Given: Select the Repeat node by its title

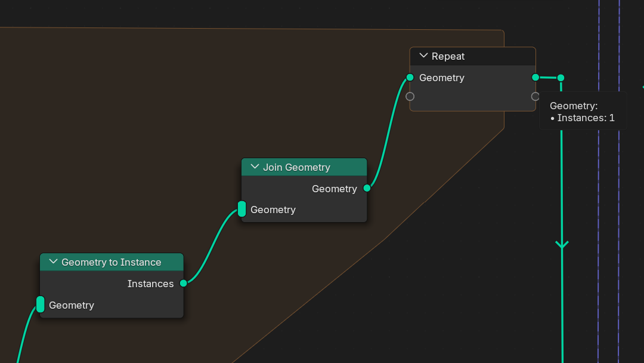Looking at the screenshot, I should tap(448, 56).
